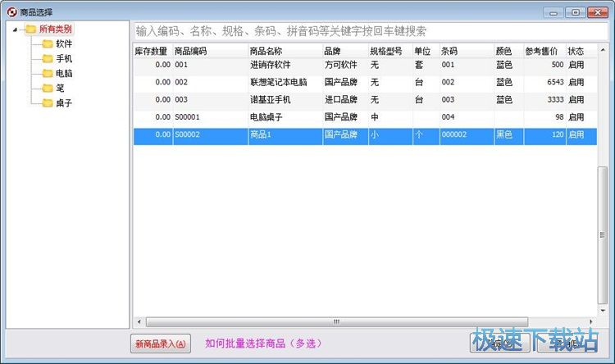This screenshot has height=364, width=615.
Task: Sort by 状态 column header
Action: pos(581,51)
